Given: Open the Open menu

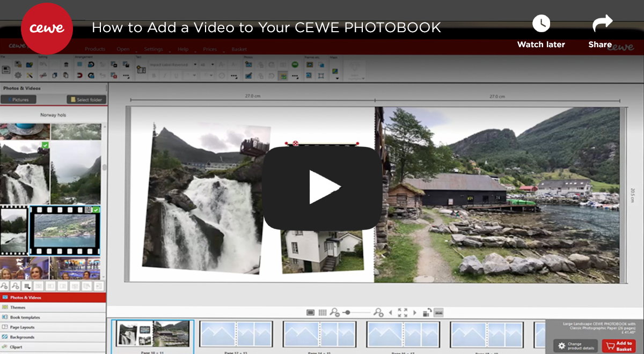Looking at the screenshot, I should coord(123,49).
